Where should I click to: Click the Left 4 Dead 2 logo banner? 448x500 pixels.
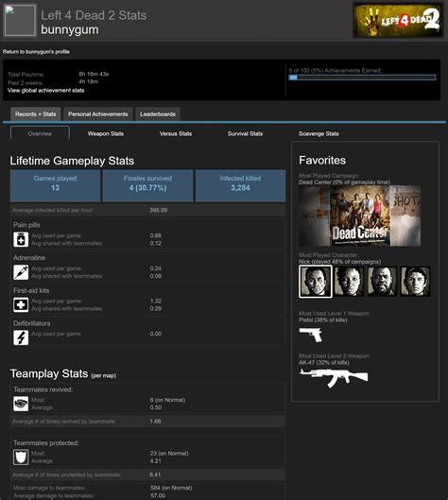[398, 21]
